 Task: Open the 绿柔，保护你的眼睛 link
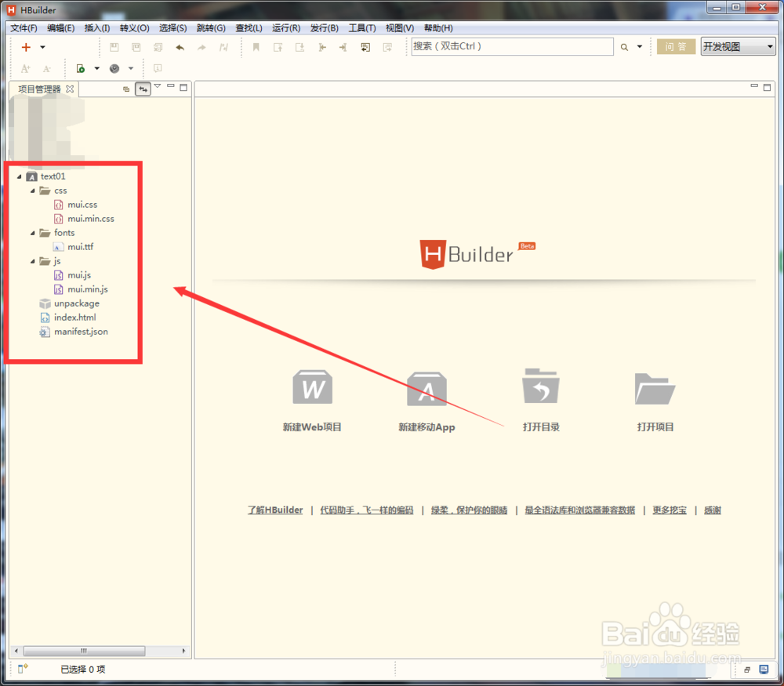tap(469, 510)
